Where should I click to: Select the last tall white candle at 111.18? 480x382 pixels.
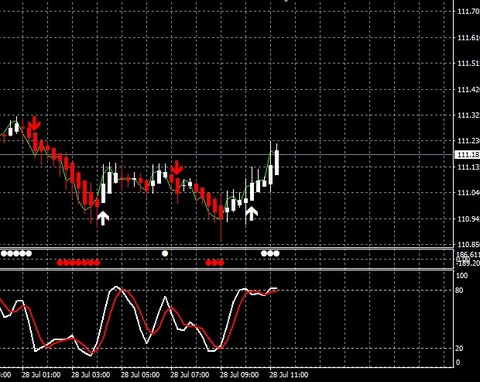pos(277,162)
